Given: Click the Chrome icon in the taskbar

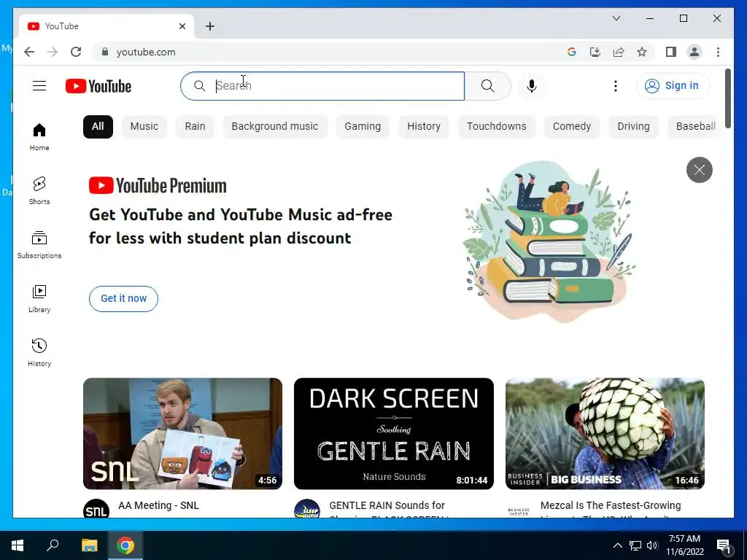Looking at the screenshot, I should [x=125, y=545].
